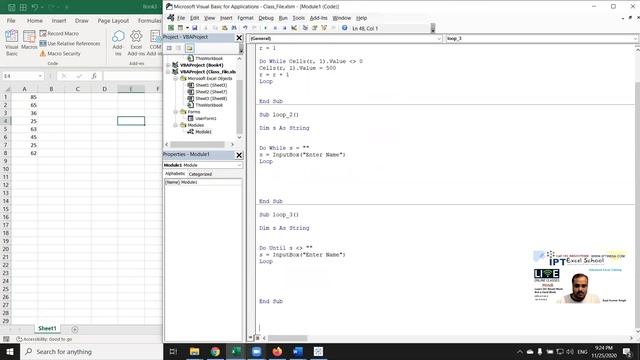Collapse the Microsoft Excel Objects folder
This screenshot has width=640, height=360.
[x=176, y=78]
